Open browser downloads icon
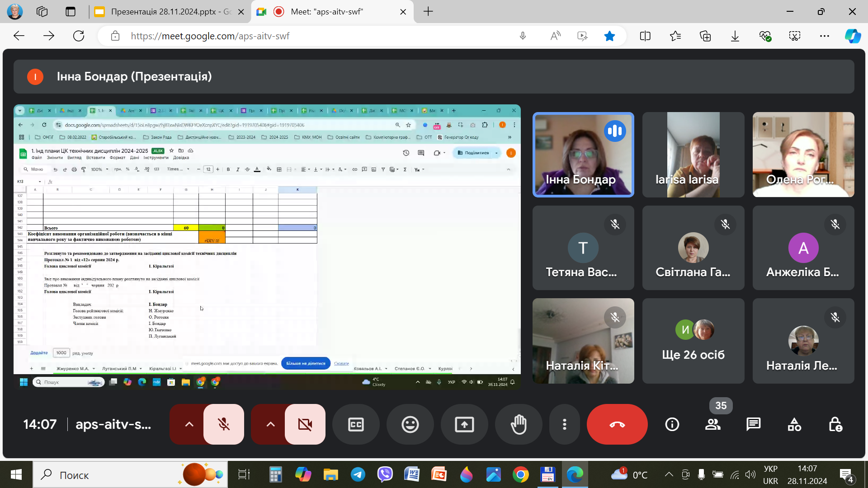 (735, 36)
